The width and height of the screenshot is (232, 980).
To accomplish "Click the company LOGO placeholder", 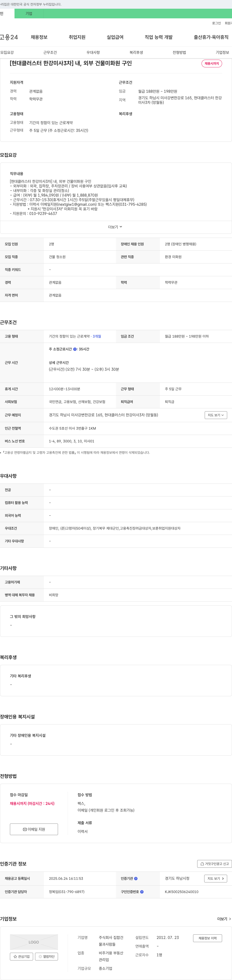I will [34, 942].
